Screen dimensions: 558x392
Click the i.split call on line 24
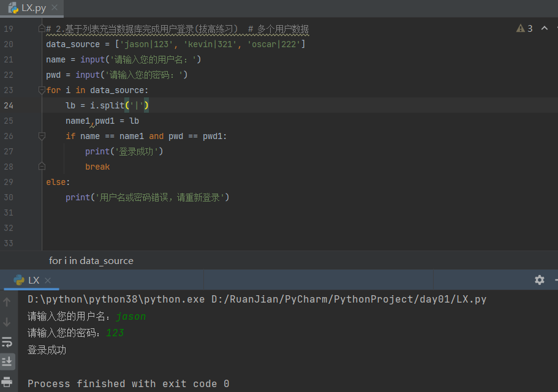119,105
